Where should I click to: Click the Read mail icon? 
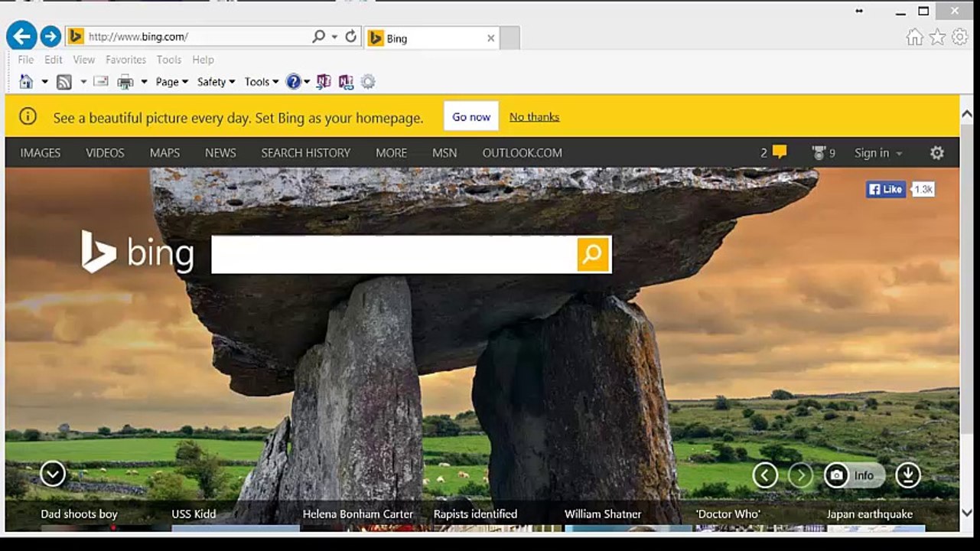coord(101,81)
